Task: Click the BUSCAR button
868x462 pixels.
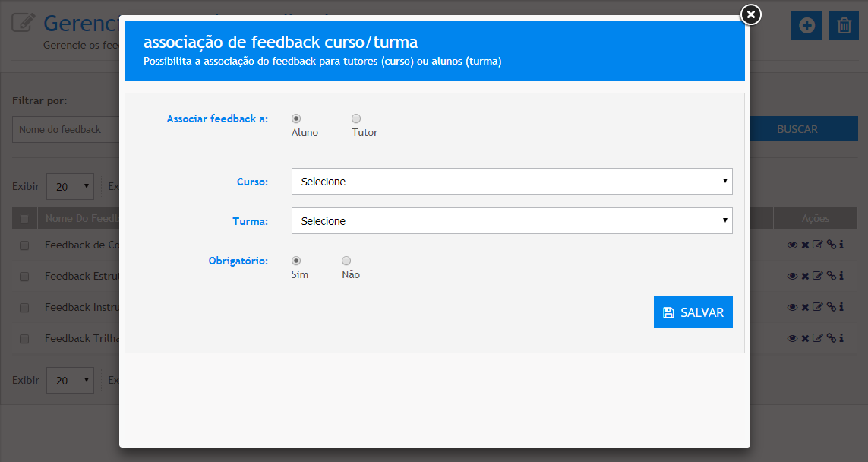Action: pos(797,129)
